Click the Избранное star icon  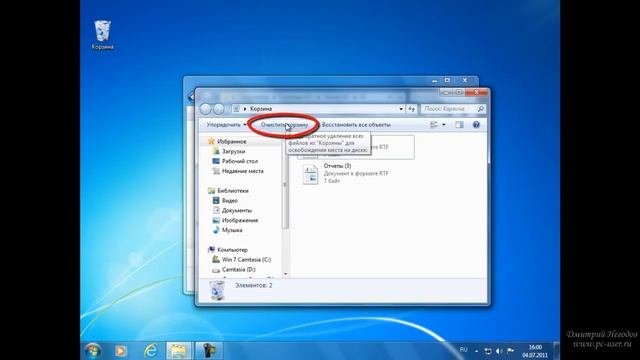(x=211, y=141)
